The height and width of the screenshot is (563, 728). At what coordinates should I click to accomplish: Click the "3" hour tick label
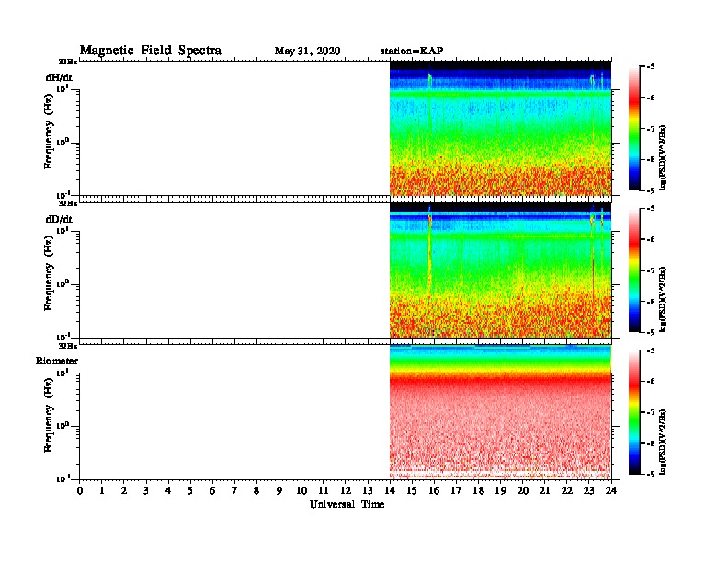pos(146,490)
